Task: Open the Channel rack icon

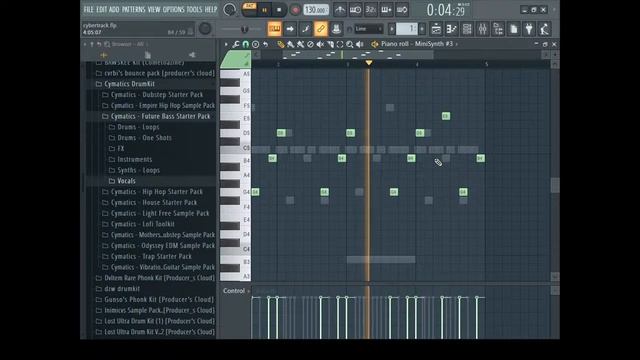Action: click(467, 29)
